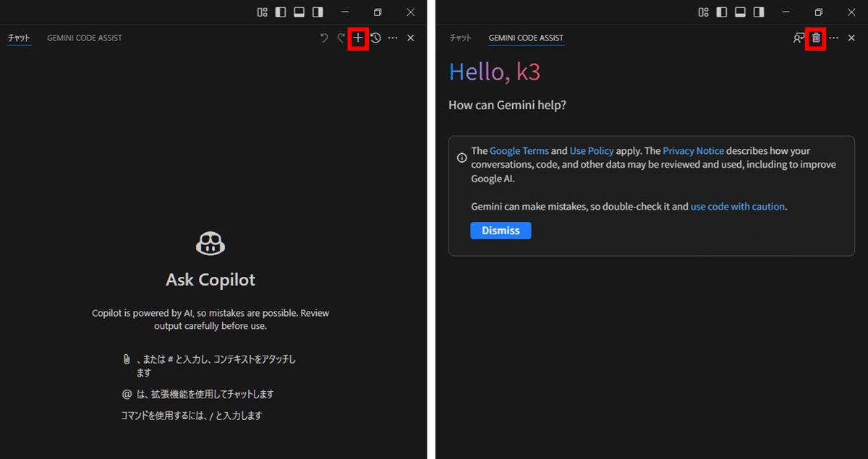Toggle primary sidebar in left window

coord(281,12)
